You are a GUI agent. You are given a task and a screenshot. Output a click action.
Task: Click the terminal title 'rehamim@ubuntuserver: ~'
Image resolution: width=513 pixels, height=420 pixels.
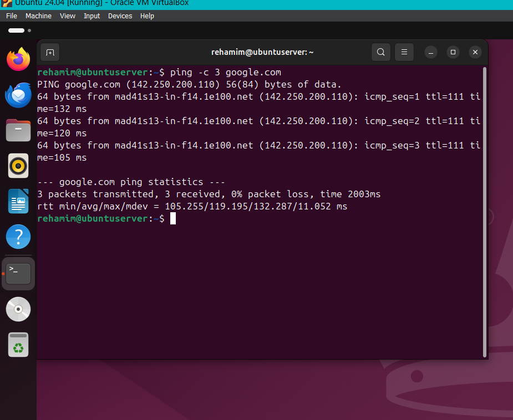262,52
